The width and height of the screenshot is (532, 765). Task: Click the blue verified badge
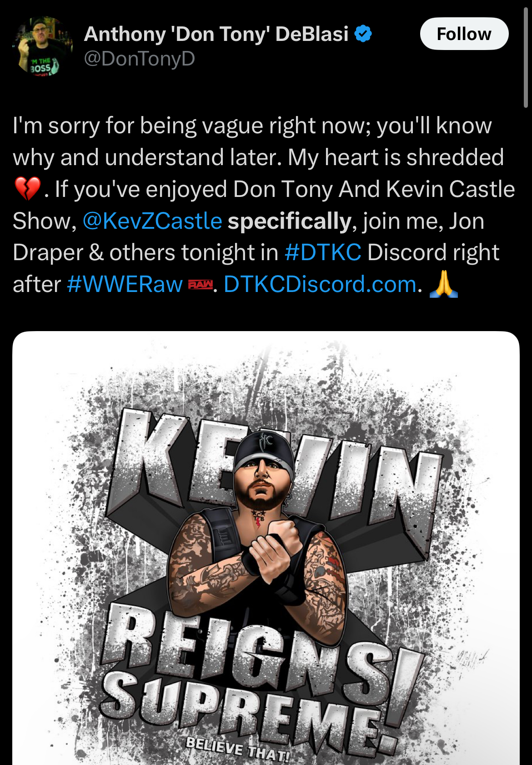click(363, 34)
